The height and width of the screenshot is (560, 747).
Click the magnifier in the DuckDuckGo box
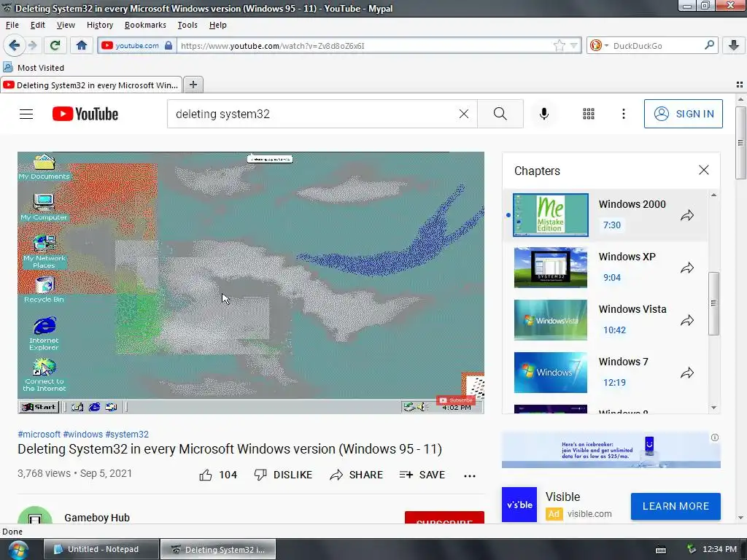[709, 45]
